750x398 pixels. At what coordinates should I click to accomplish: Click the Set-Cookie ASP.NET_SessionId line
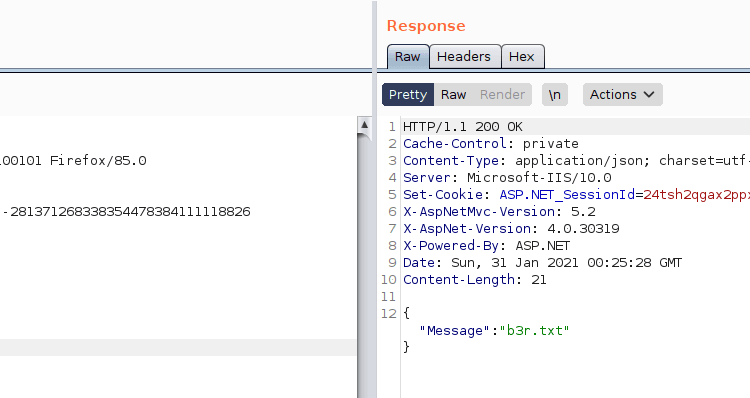pos(576,195)
